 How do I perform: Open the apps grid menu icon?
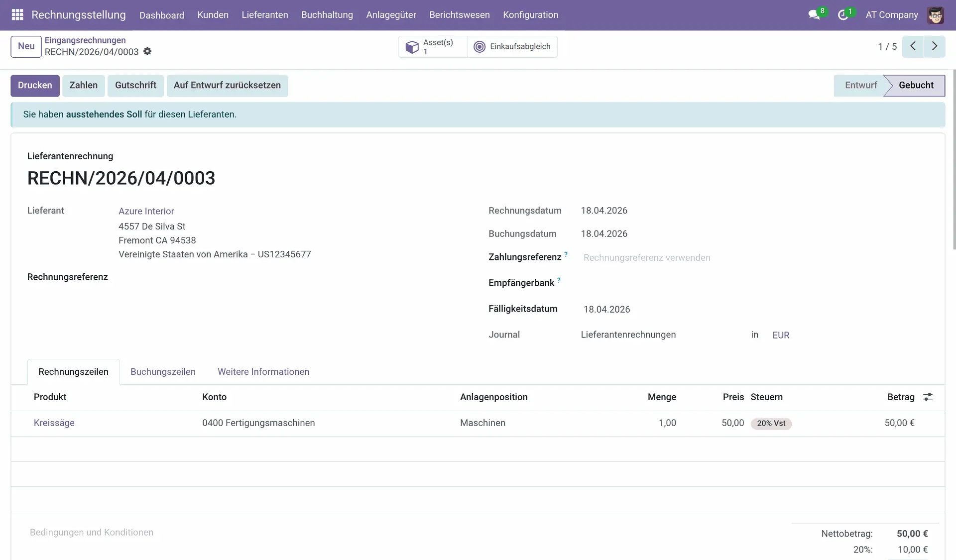[17, 15]
